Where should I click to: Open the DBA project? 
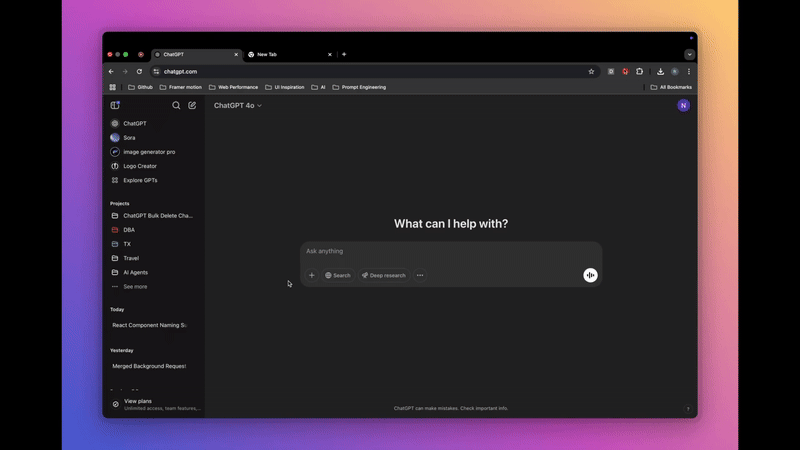tap(154, 230)
